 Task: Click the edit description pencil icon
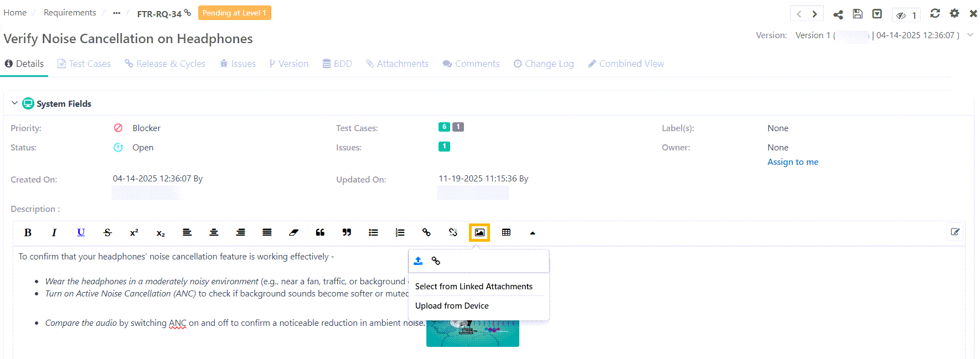(955, 232)
